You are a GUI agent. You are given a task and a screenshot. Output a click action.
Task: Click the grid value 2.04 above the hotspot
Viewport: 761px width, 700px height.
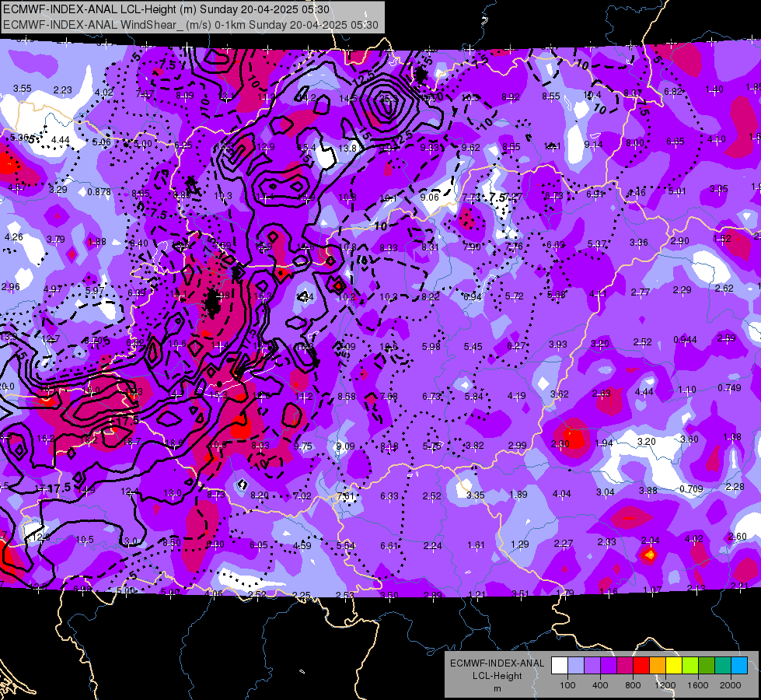pyautogui.click(x=651, y=541)
